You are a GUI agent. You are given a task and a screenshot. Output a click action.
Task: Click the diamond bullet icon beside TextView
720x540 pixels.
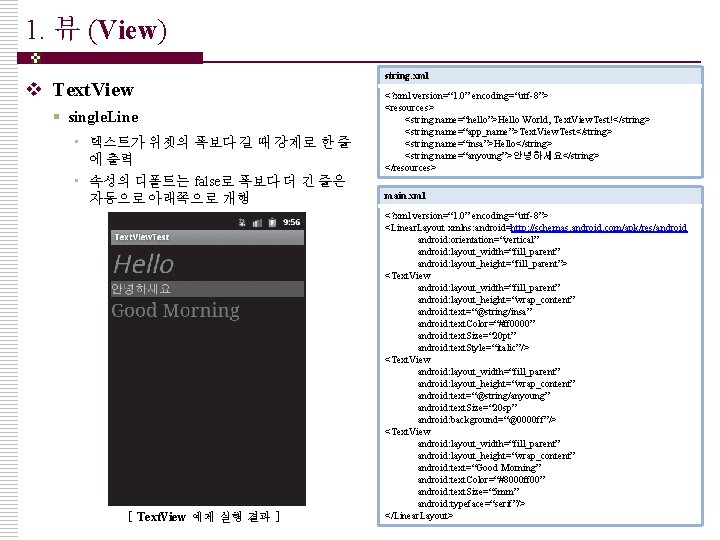(34, 89)
